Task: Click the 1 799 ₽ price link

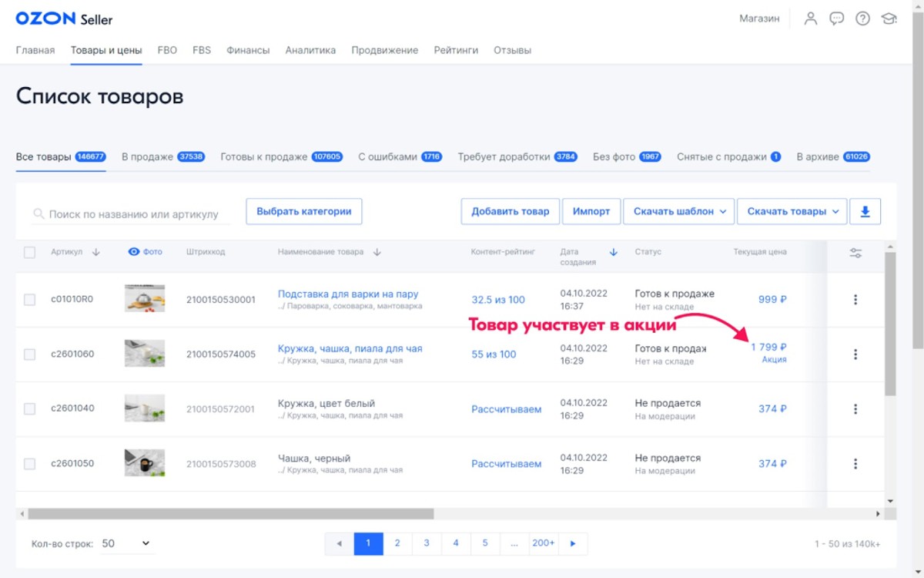Action: click(x=768, y=348)
